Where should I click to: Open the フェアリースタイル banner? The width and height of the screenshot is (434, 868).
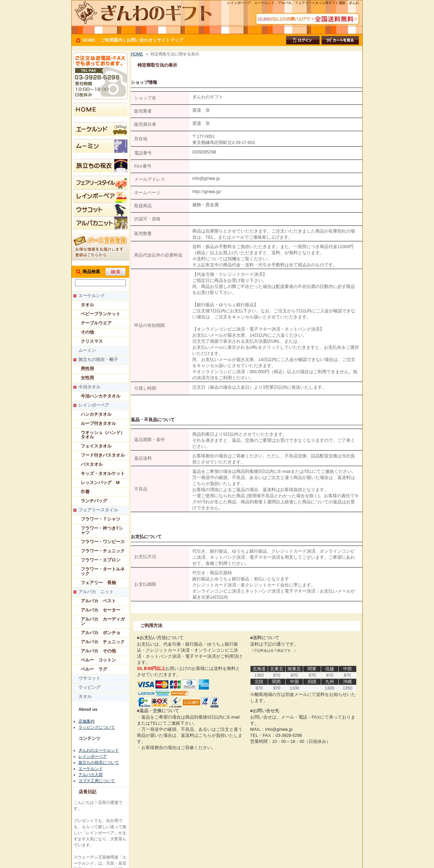tap(100, 183)
